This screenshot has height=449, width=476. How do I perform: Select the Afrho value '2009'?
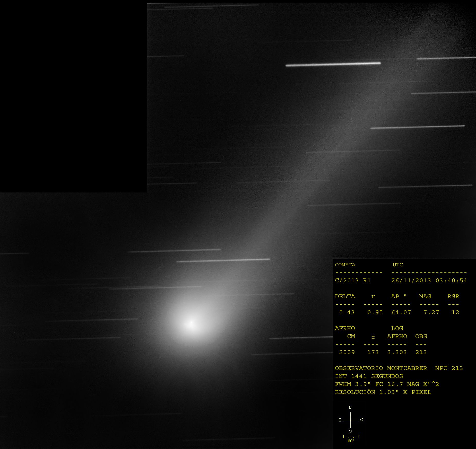click(x=347, y=352)
